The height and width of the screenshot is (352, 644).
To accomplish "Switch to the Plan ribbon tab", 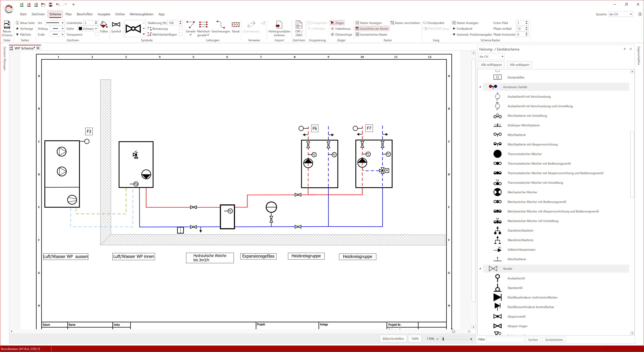I will click(69, 14).
